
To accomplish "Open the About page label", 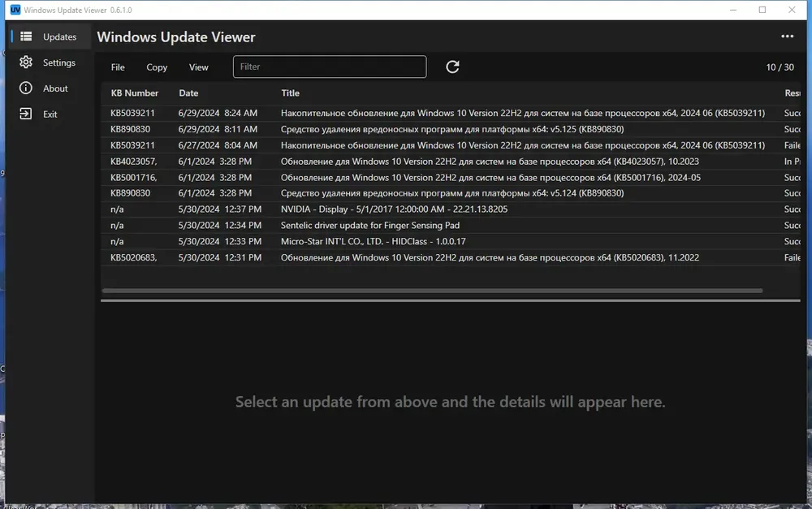I will point(55,88).
